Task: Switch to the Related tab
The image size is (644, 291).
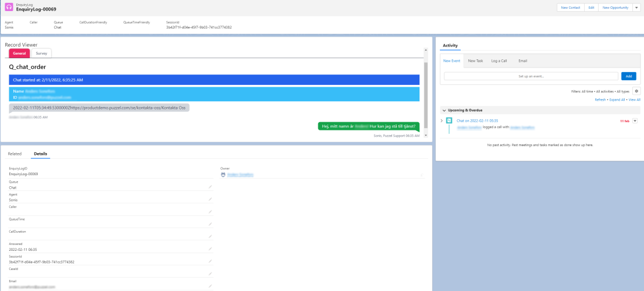Action: coord(15,154)
